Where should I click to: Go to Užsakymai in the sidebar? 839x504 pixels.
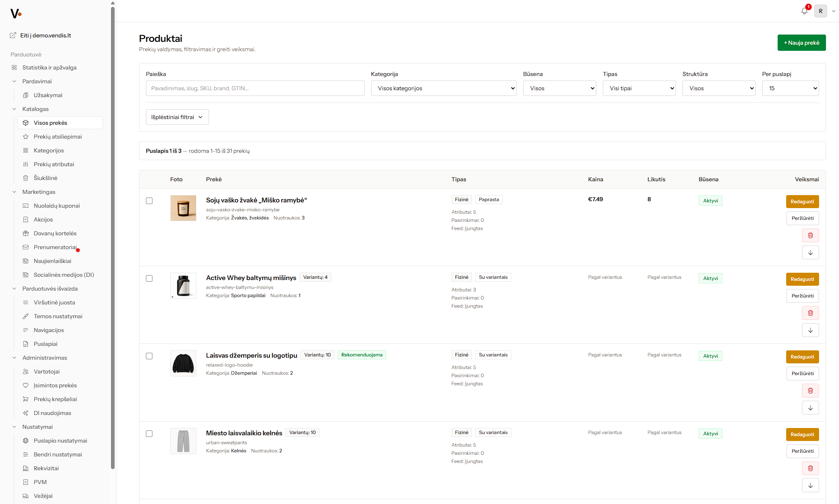point(48,95)
